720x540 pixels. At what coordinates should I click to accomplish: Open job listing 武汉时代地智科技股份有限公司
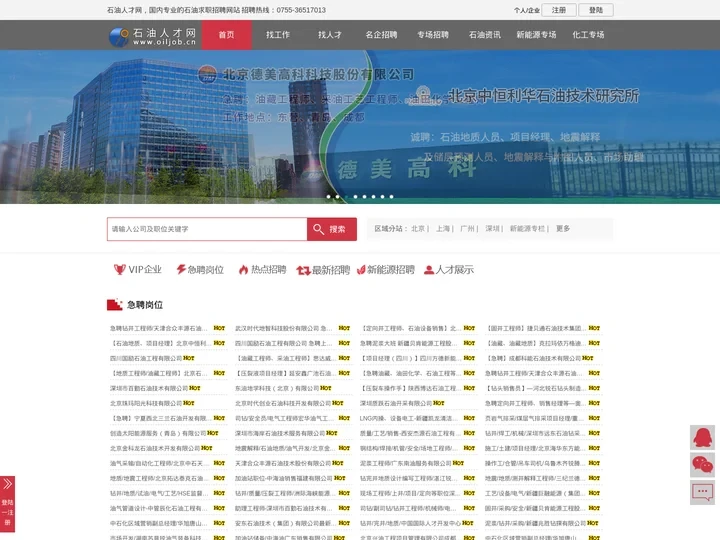click(x=284, y=328)
